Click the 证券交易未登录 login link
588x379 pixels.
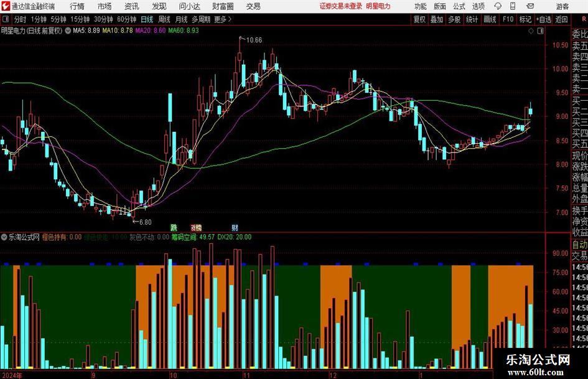341,6
